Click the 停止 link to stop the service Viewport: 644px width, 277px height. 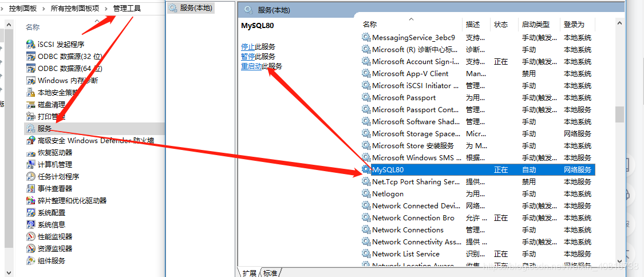248,47
